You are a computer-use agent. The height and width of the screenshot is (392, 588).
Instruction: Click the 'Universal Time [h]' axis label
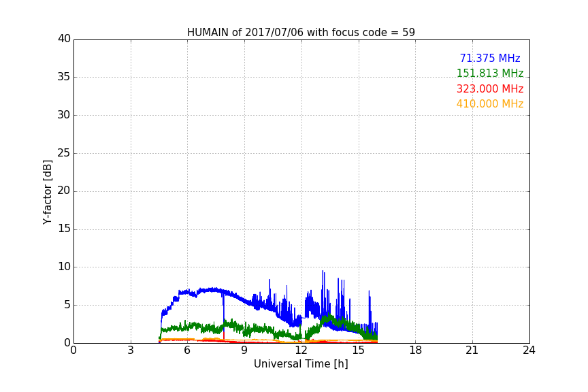[x=301, y=364]
